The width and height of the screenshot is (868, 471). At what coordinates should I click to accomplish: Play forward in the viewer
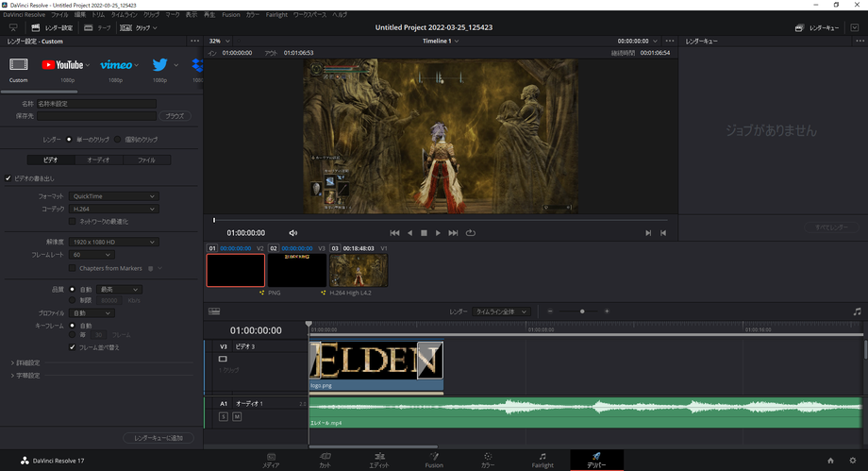[x=438, y=233]
